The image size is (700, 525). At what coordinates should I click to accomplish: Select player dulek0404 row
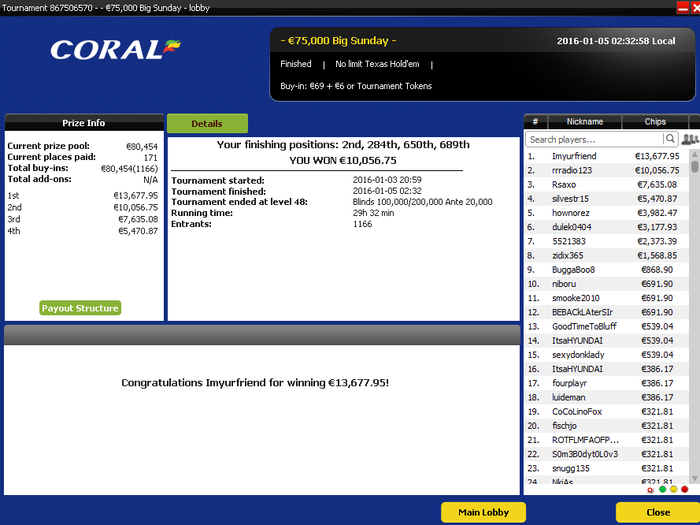[607, 227]
